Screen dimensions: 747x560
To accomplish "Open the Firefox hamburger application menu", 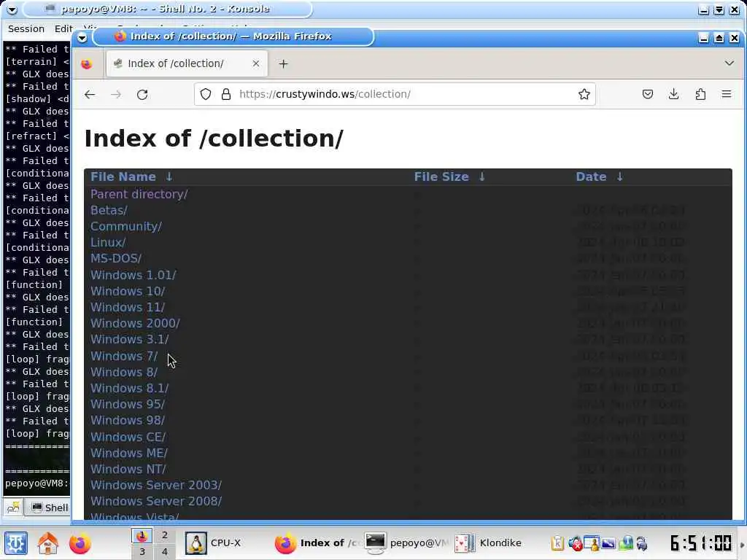I will point(727,94).
